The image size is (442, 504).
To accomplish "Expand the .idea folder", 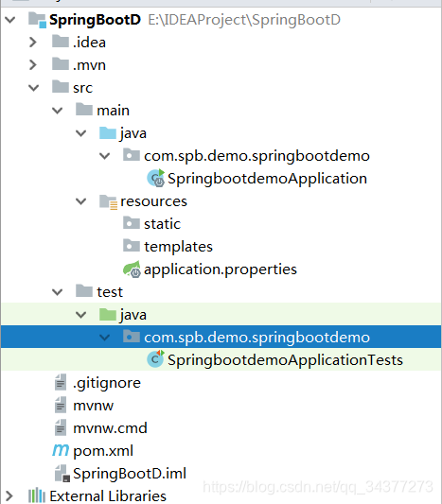I will (x=33, y=43).
